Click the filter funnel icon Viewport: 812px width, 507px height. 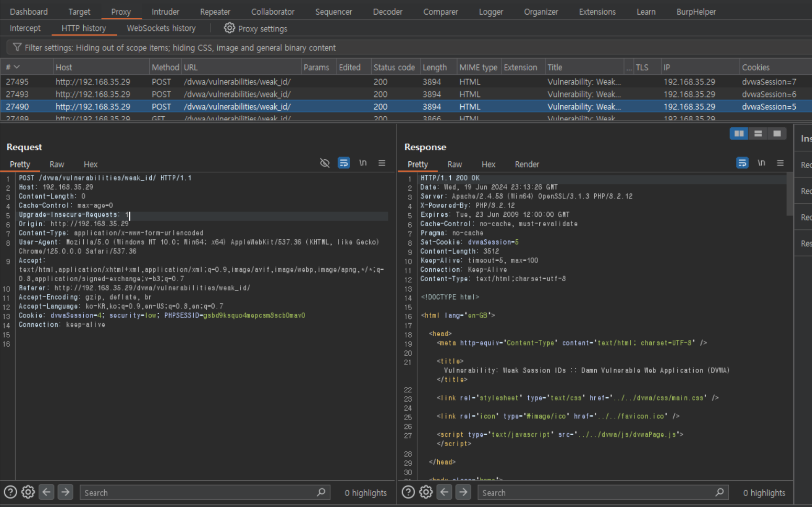tap(17, 48)
